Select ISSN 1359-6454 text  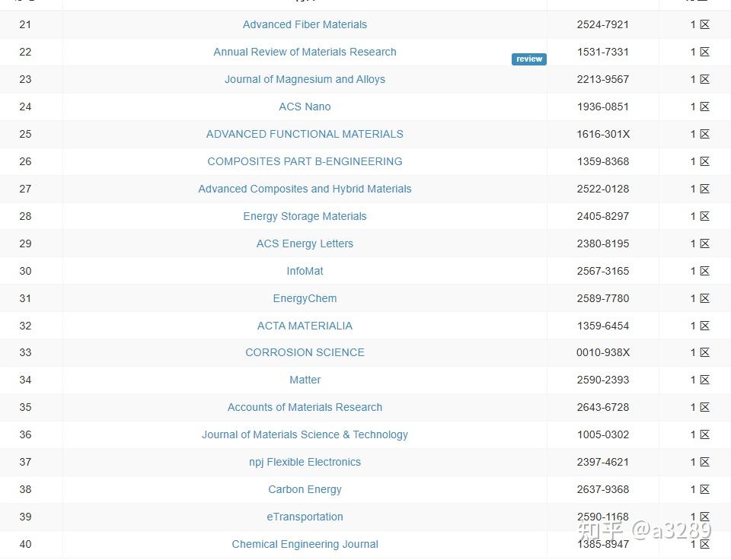603,326
